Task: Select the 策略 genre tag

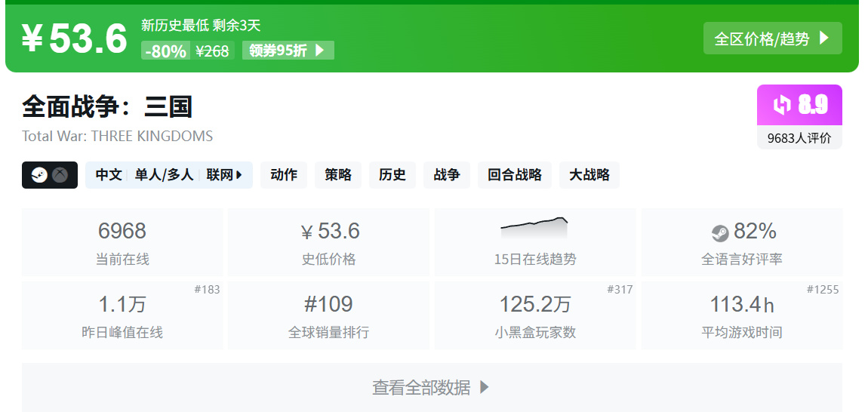Action: coord(338,175)
